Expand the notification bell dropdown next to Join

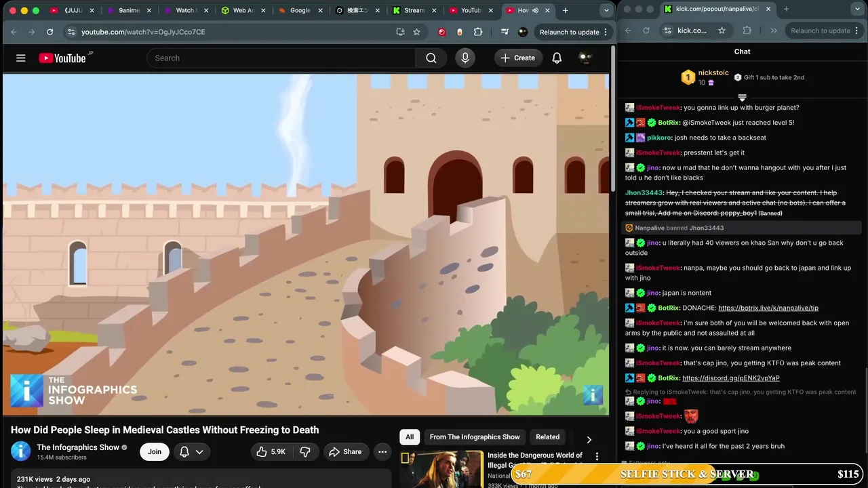pyautogui.click(x=191, y=452)
